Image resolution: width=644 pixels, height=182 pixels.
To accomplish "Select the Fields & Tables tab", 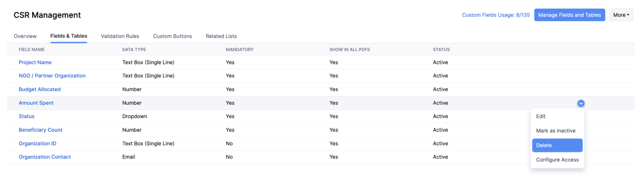I will (x=68, y=36).
